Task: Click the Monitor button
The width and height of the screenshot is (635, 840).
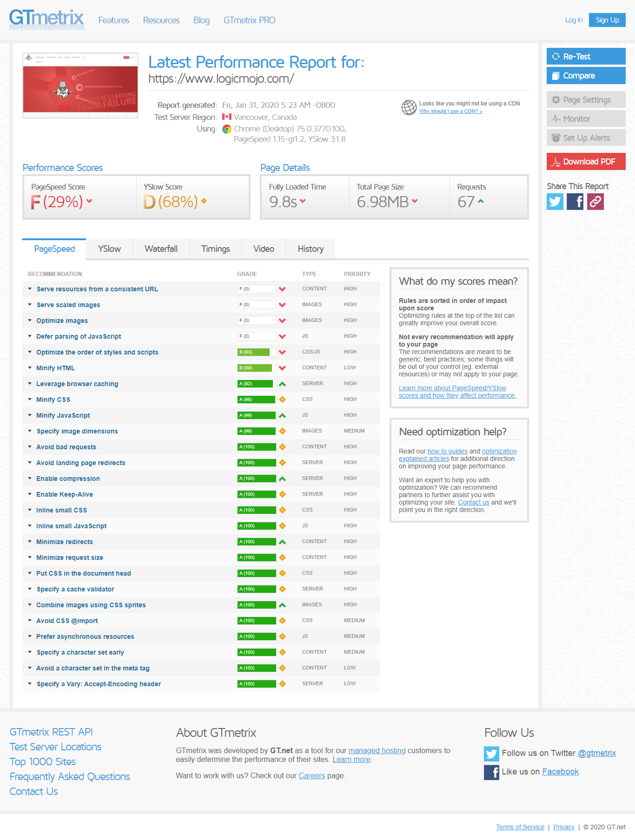Action: tap(586, 118)
